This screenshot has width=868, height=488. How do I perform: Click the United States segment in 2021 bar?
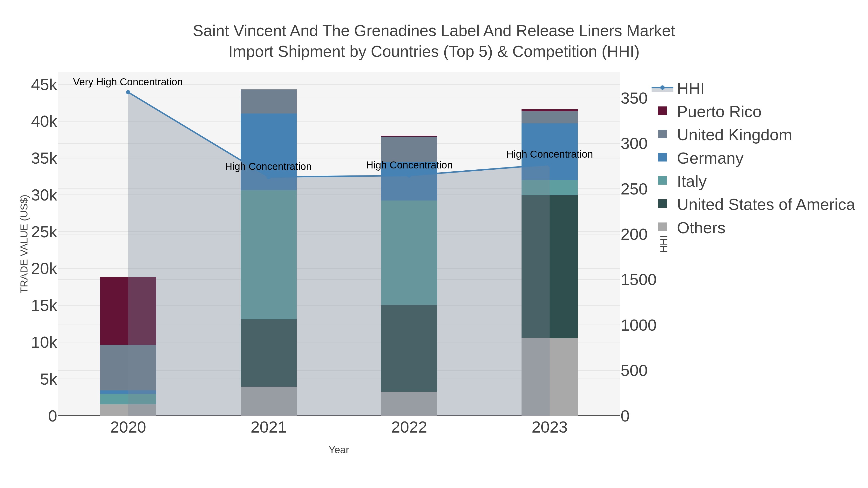click(x=269, y=353)
